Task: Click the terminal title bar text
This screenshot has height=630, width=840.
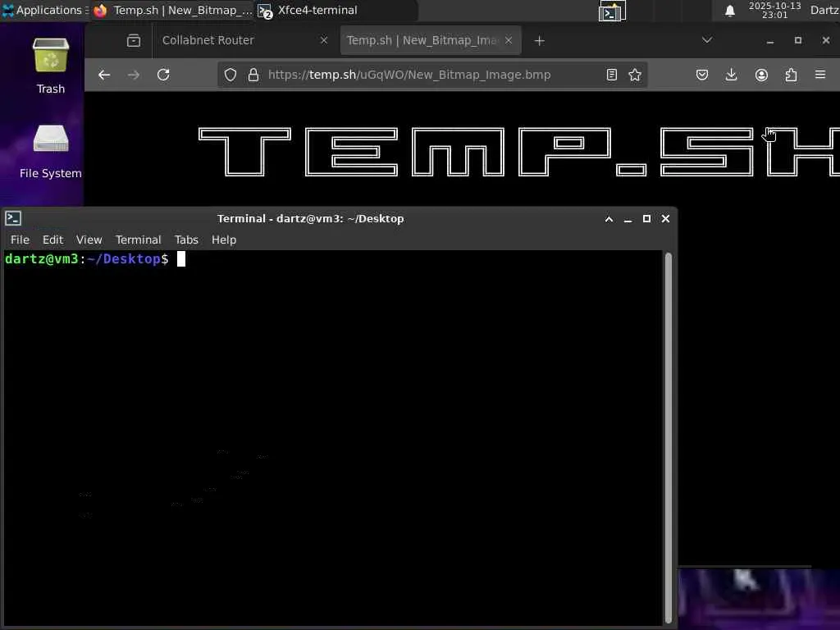Action: pyautogui.click(x=310, y=218)
